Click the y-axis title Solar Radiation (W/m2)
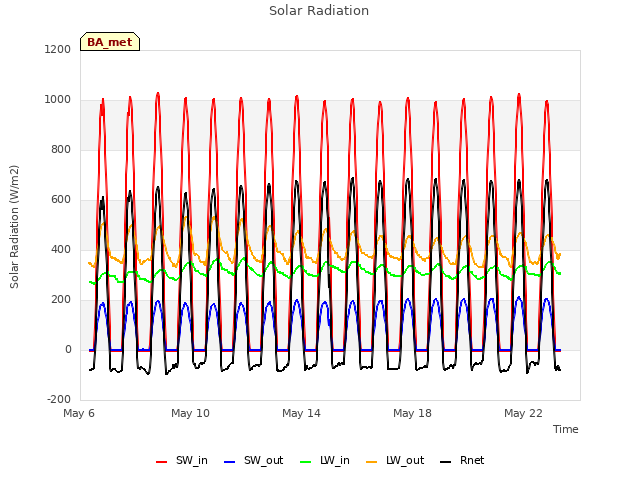Screen dimensions: 640x480 pos(14,227)
